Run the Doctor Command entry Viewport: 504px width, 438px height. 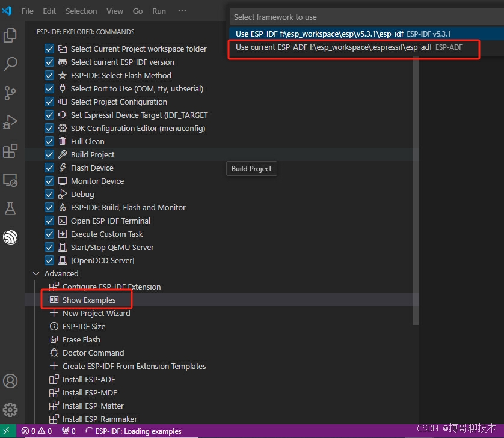[x=93, y=353]
